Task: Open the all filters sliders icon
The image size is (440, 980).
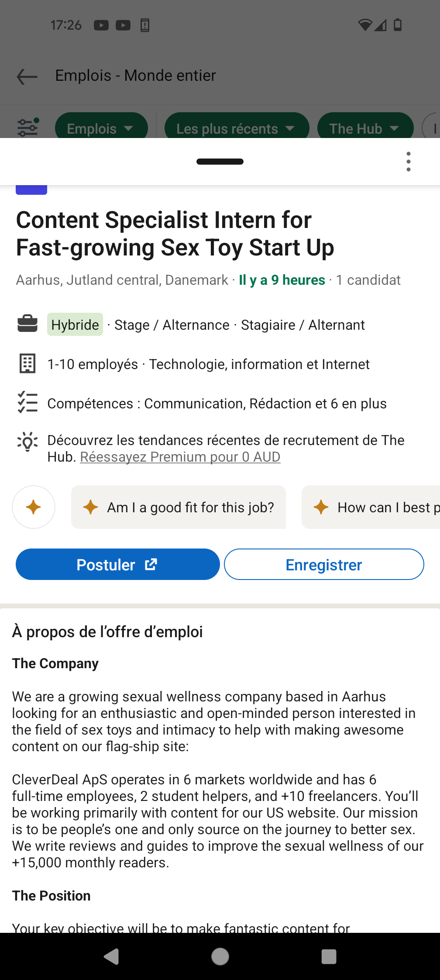Action: pyautogui.click(x=28, y=128)
